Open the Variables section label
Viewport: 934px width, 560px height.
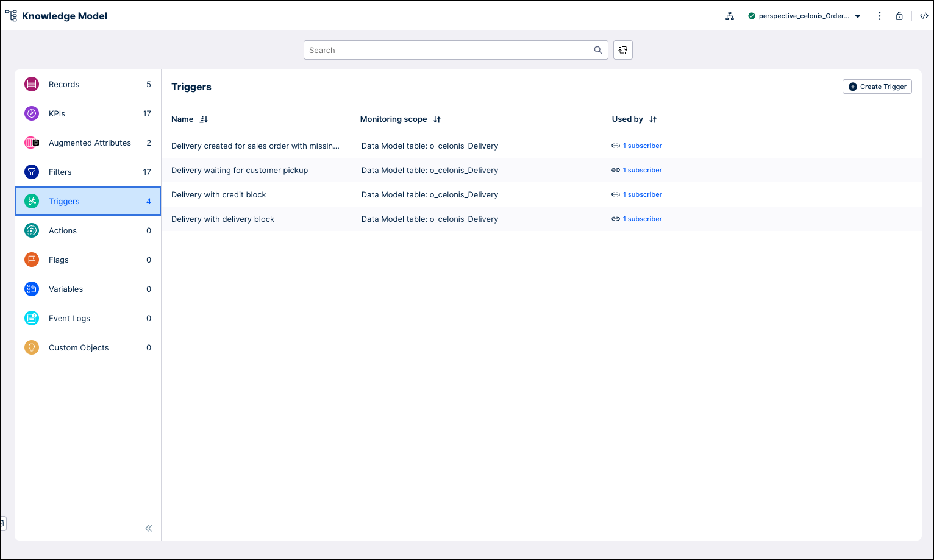[66, 289]
